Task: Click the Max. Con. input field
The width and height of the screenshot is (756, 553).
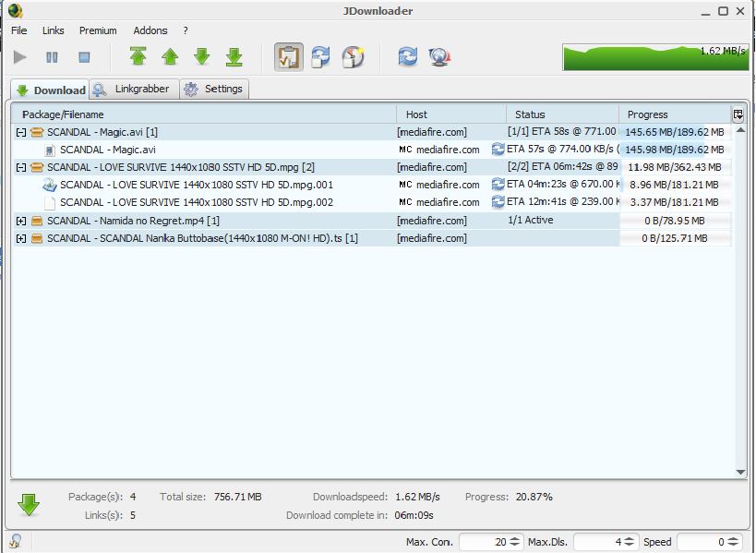Action: [484, 542]
